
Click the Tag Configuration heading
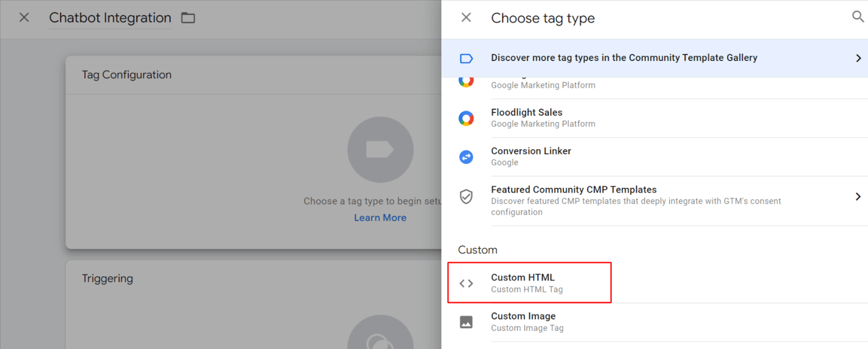[126, 75]
